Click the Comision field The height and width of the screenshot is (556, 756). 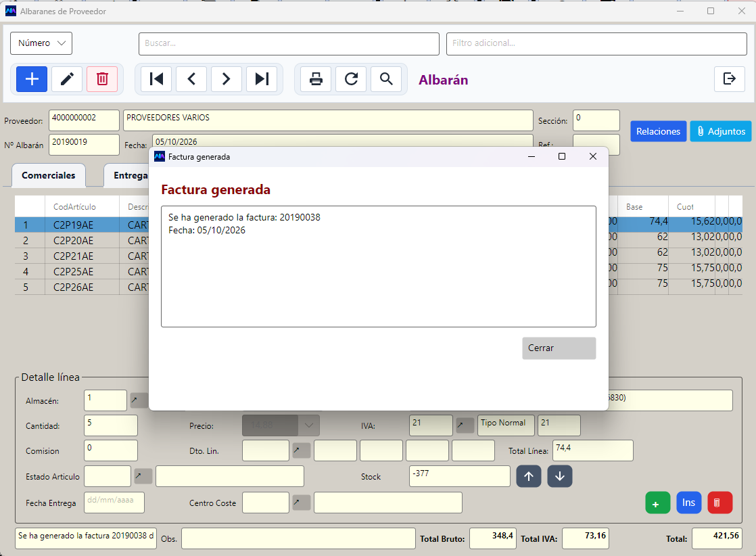coord(111,450)
